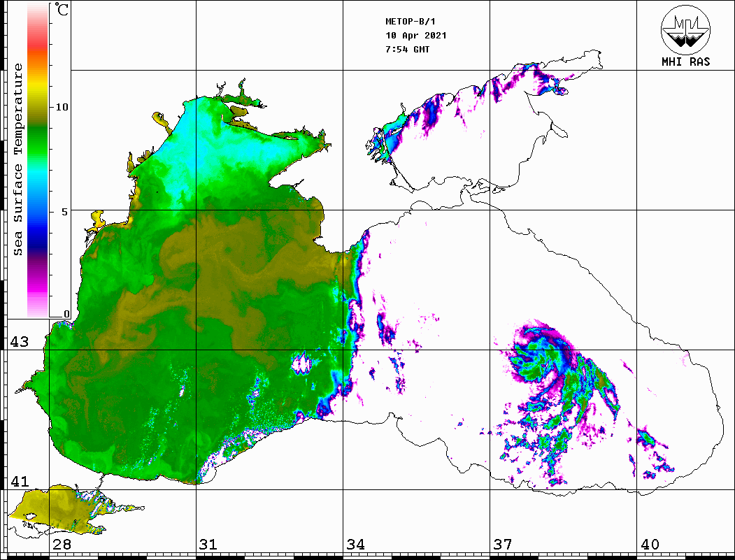Click latitude label '41'
Screen dimensions: 735x560
point(19,481)
